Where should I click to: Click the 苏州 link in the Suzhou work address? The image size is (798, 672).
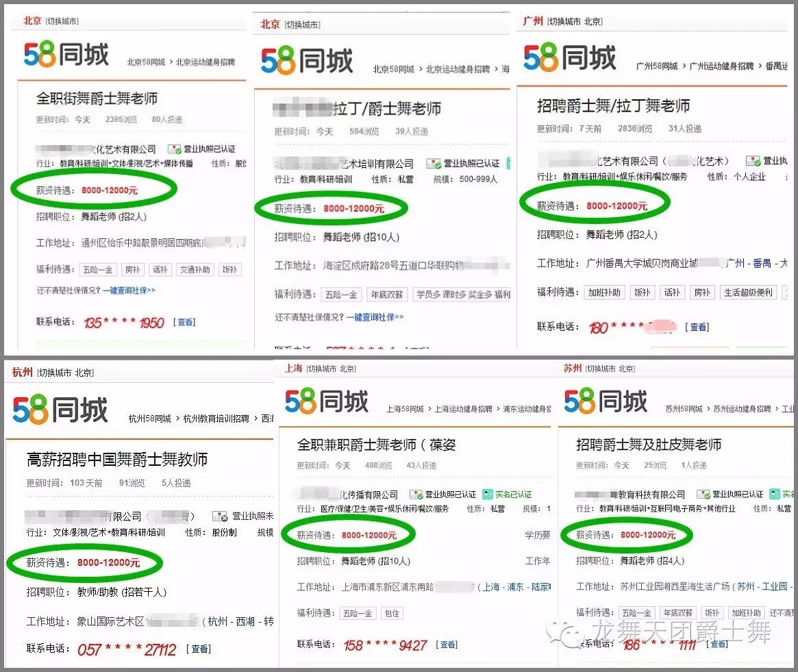746,586
